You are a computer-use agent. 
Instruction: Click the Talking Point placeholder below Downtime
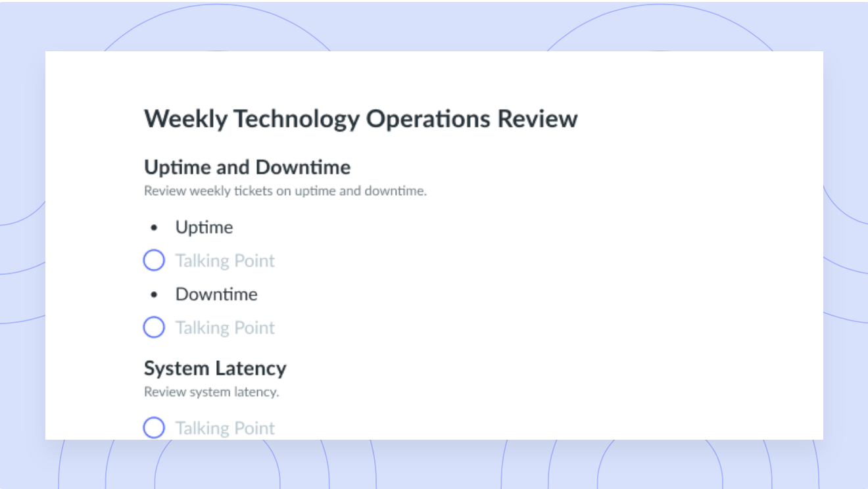coord(225,328)
